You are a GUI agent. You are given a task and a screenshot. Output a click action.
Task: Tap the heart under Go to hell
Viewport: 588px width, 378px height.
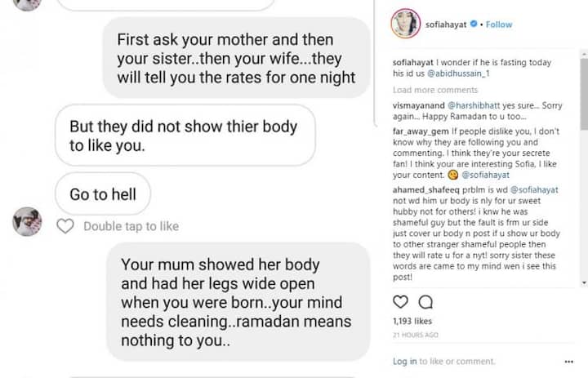(65, 226)
